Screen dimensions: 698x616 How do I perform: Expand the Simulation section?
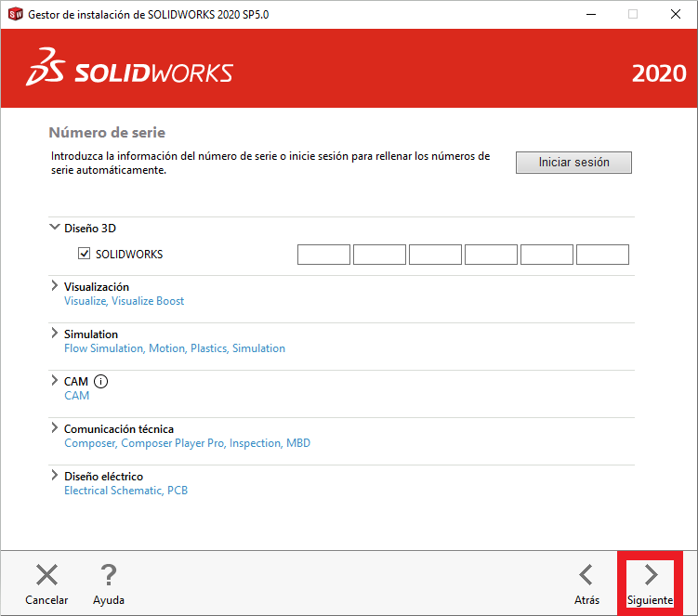click(54, 333)
